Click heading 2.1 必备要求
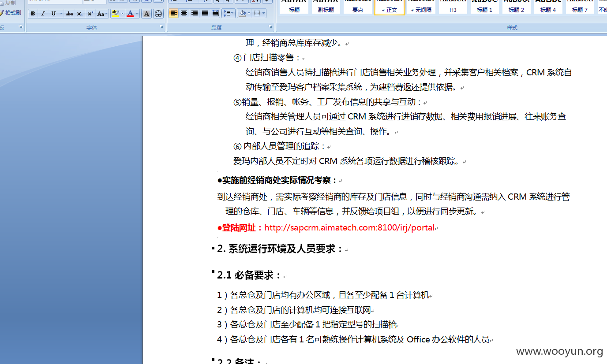This screenshot has height=364, width=607. pyautogui.click(x=249, y=275)
